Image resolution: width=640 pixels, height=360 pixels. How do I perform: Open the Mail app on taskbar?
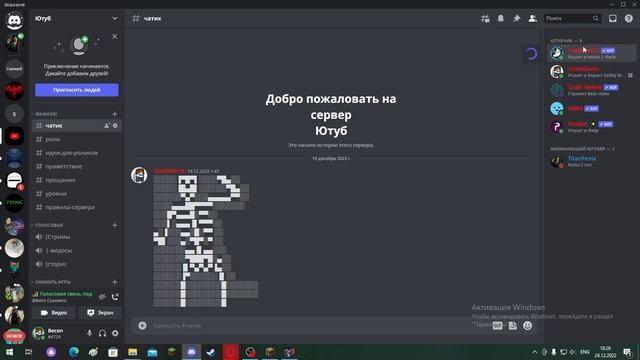[152, 352]
